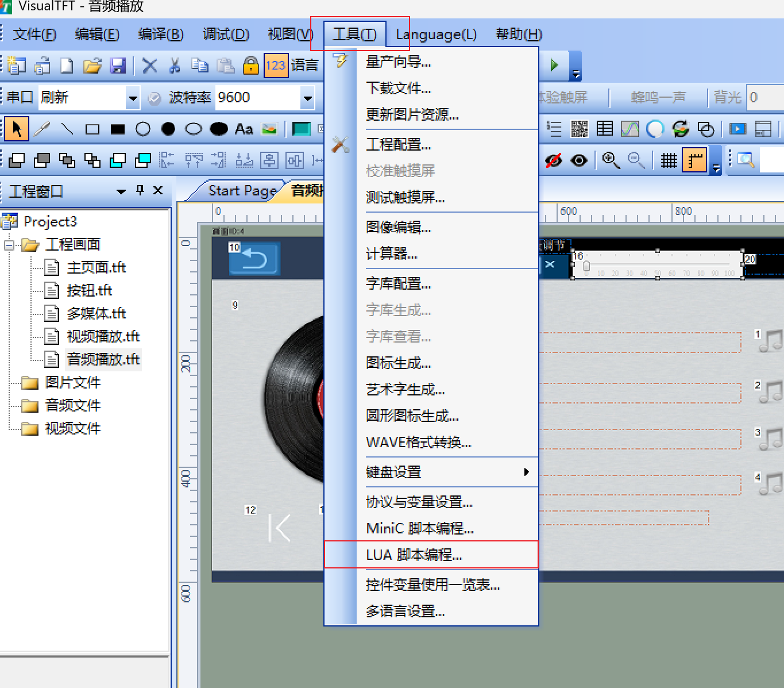Toggle the grid display
The height and width of the screenshot is (688, 784).
point(668,160)
